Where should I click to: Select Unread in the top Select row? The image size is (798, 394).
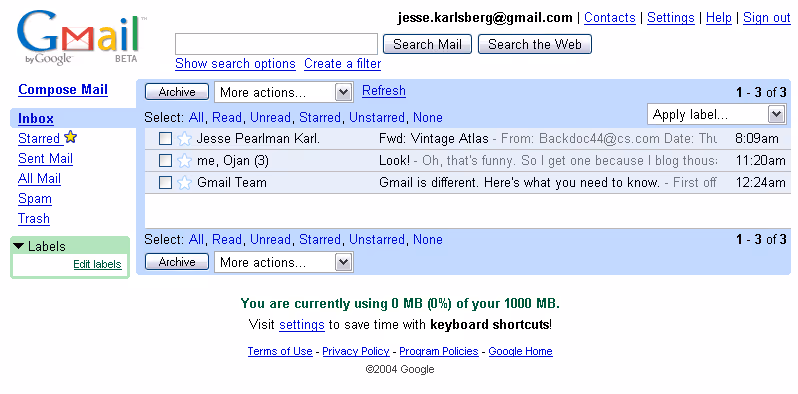click(x=270, y=118)
